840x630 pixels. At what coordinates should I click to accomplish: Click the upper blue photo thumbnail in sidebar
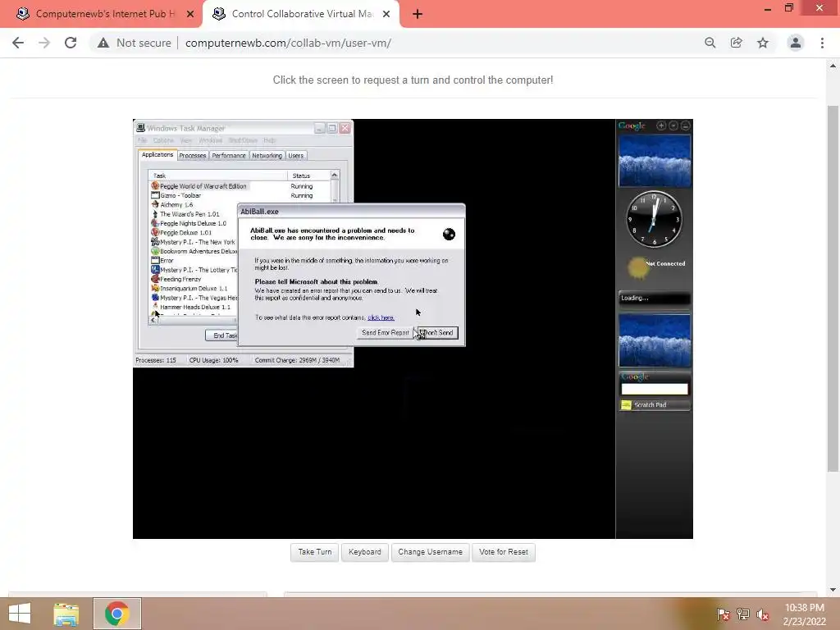(655, 161)
